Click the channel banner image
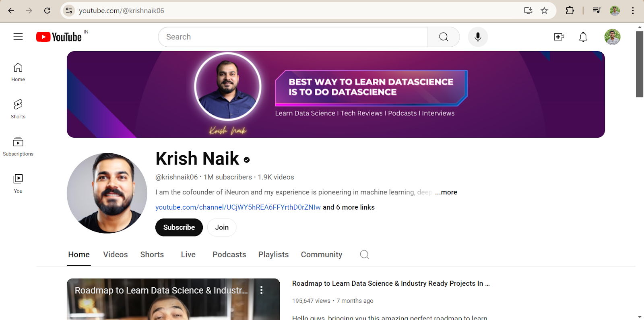 coord(336,94)
